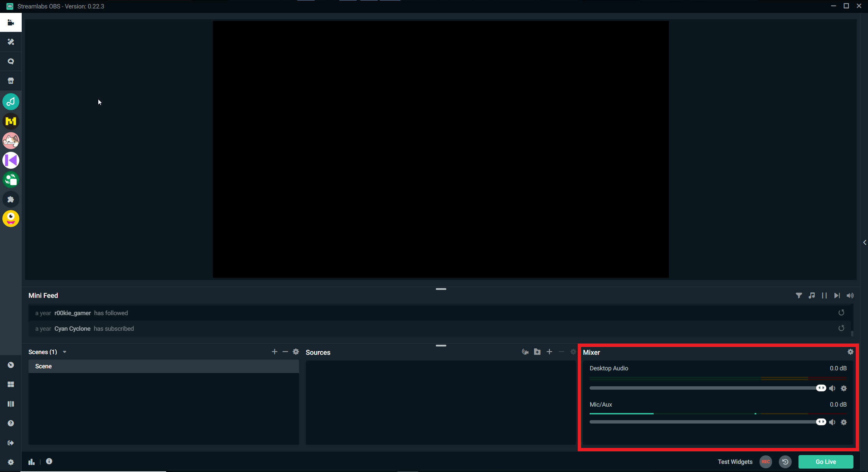Toggle mute on Desktop Audio
This screenshot has width=868, height=472.
[832, 388]
